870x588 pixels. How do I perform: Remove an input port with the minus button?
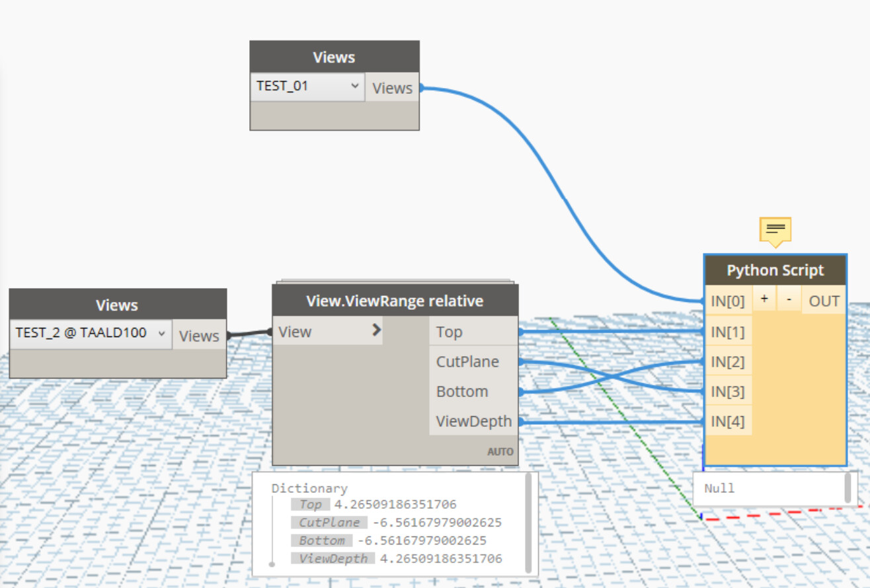(x=789, y=299)
